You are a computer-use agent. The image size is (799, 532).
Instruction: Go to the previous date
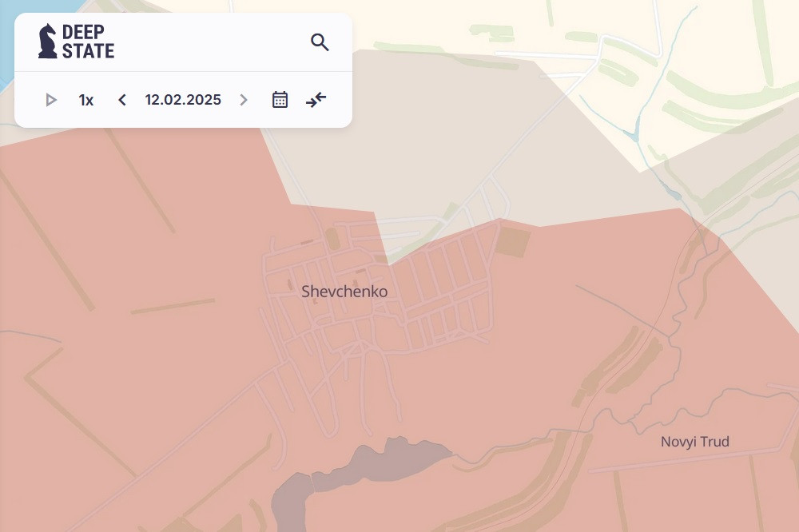[122, 100]
